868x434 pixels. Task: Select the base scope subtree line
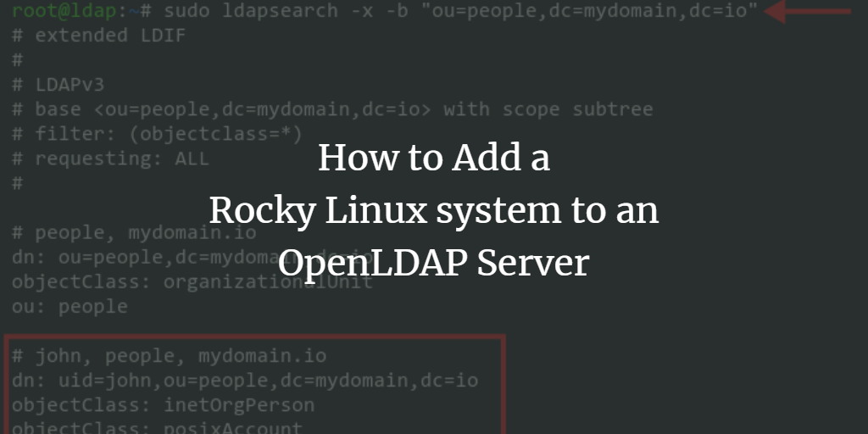pos(332,109)
